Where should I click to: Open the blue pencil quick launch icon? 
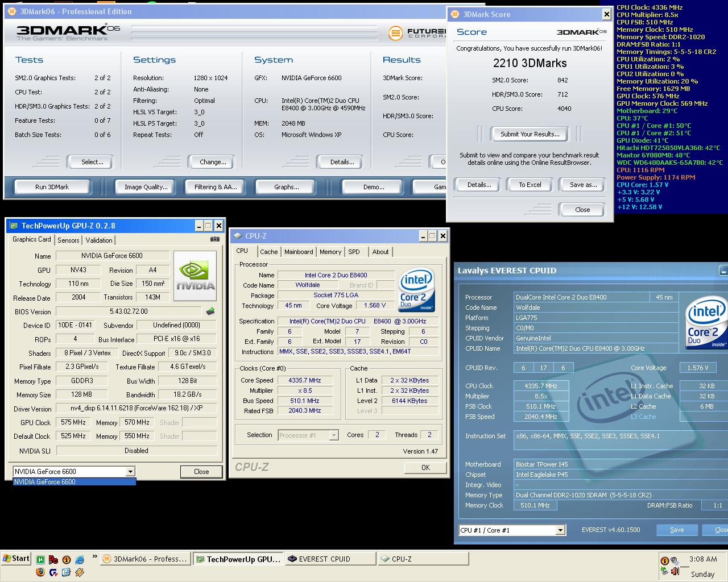pos(67,572)
